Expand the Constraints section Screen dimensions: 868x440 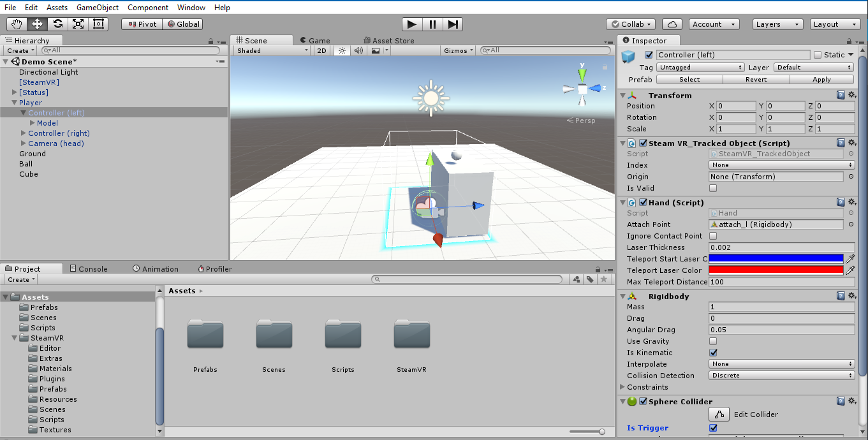623,387
